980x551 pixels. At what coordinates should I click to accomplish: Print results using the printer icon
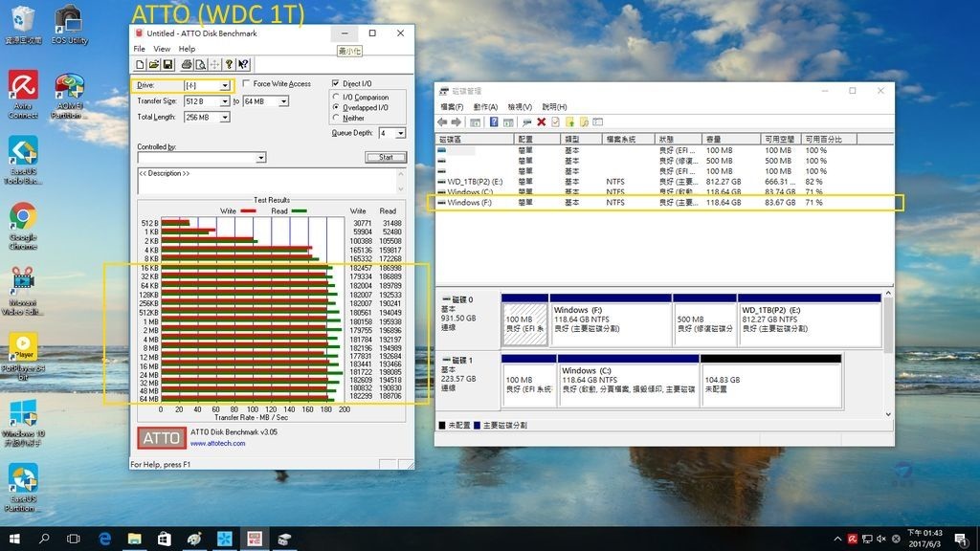coord(187,64)
